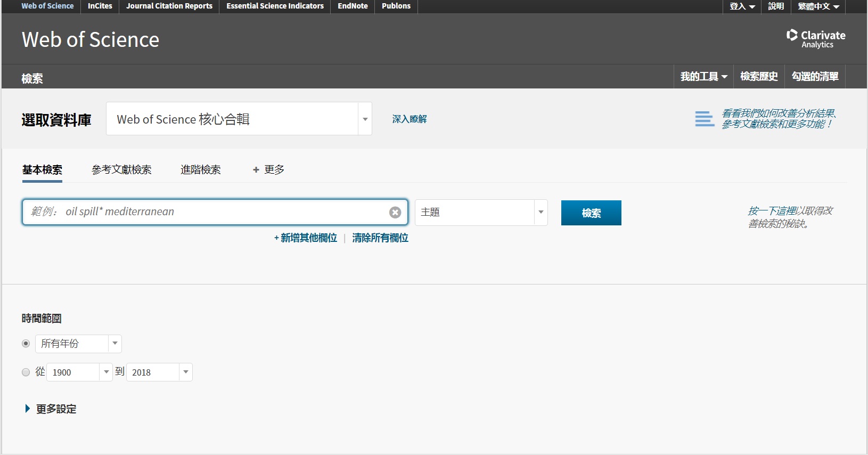Click the 新增其他欄位 link

306,238
